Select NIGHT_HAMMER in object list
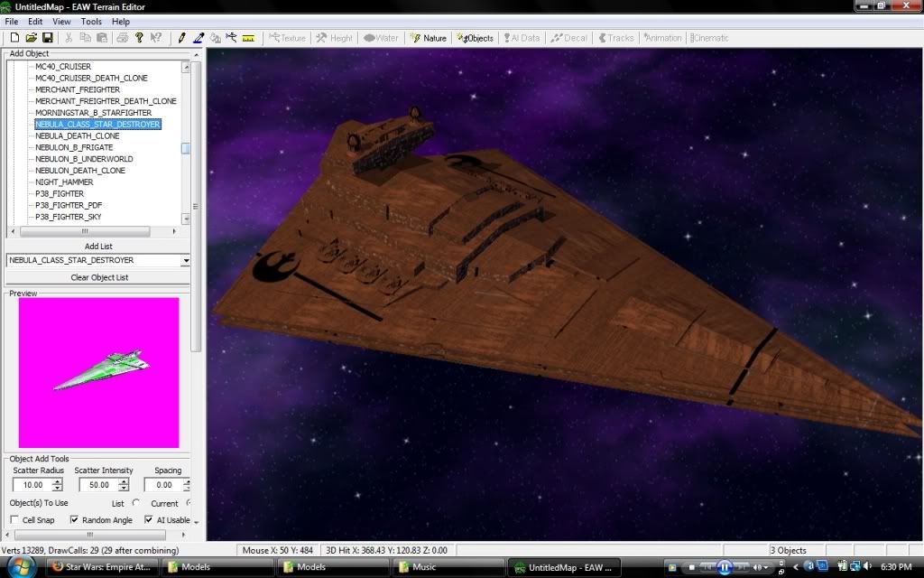924x578 pixels. (64, 182)
